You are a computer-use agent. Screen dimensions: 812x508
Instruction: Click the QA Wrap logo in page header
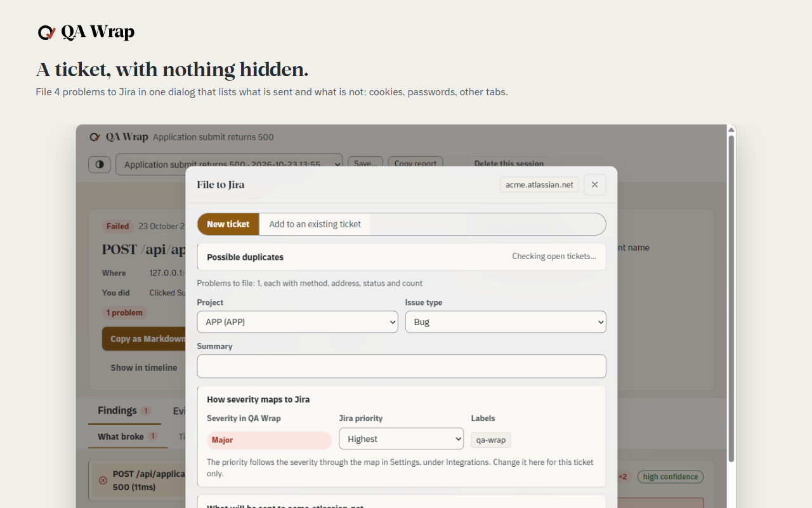click(86, 32)
